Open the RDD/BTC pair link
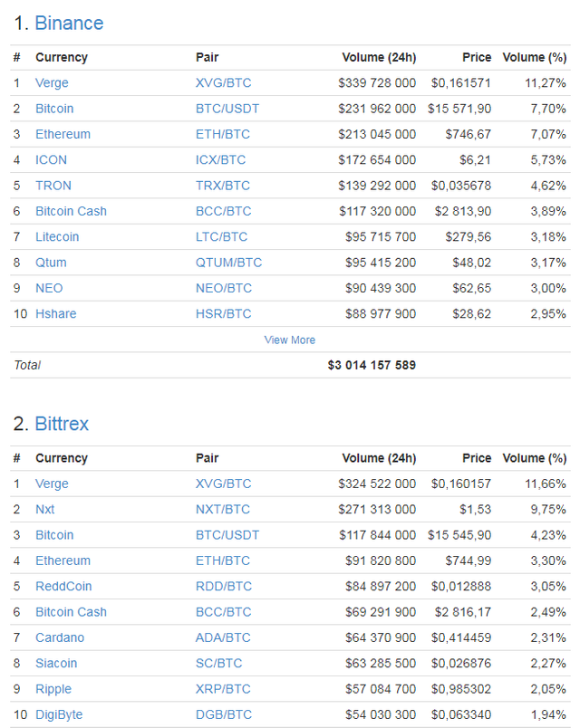The width and height of the screenshot is (580, 728). coord(224,587)
